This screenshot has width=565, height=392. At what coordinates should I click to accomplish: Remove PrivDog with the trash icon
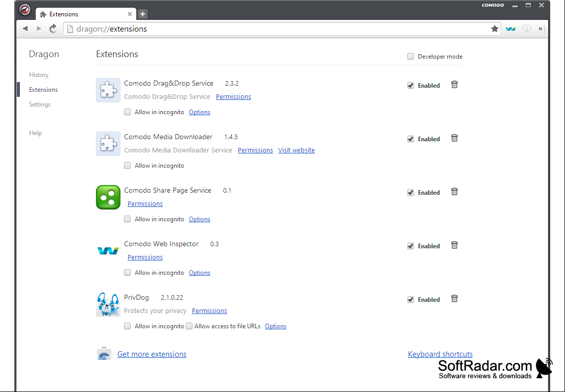454,299
